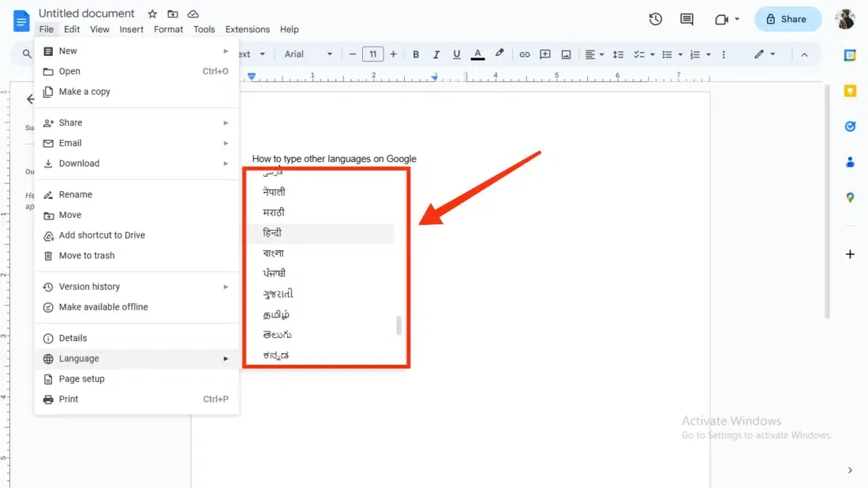Open the Calendar side panel
868x488 pixels.
pyautogui.click(x=850, y=55)
